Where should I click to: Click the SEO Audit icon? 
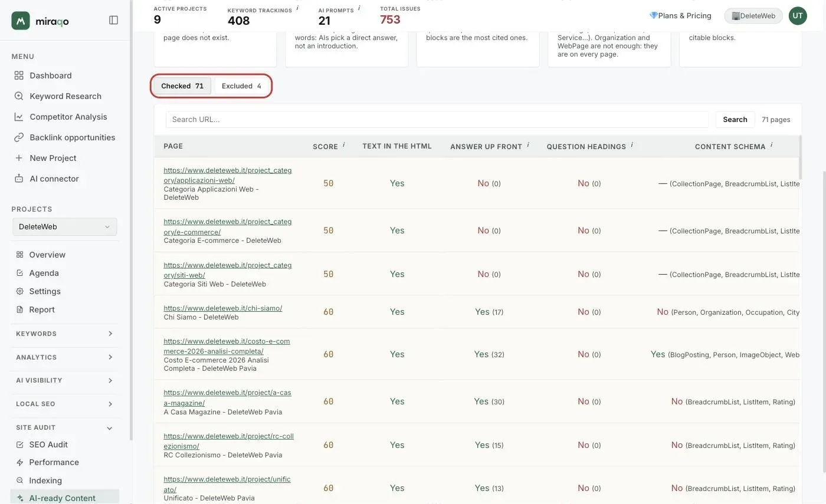pyautogui.click(x=19, y=444)
